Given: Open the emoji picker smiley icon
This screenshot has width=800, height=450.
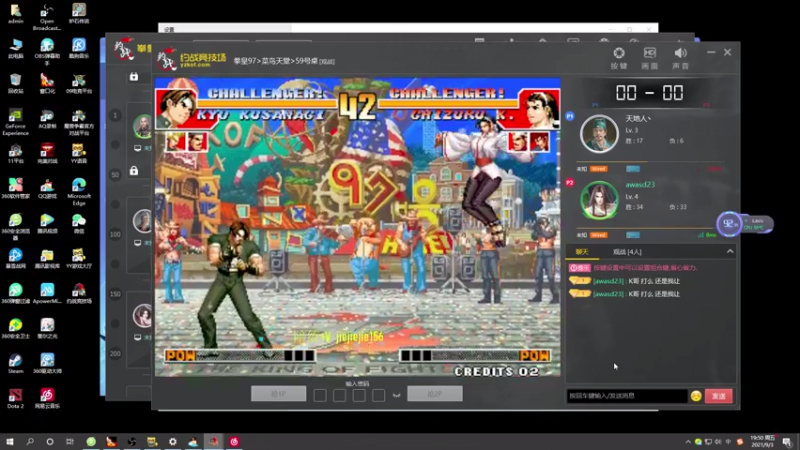Looking at the screenshot, I should coord(696,396).
